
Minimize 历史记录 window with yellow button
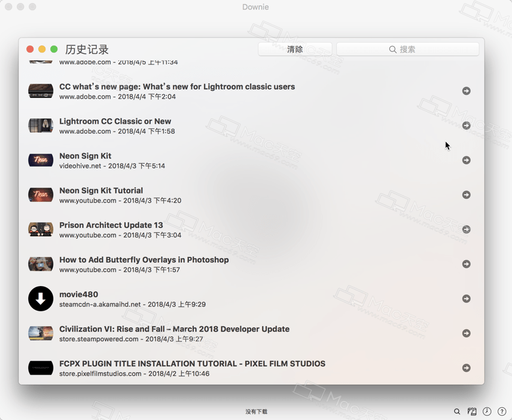tap(42, 49)
